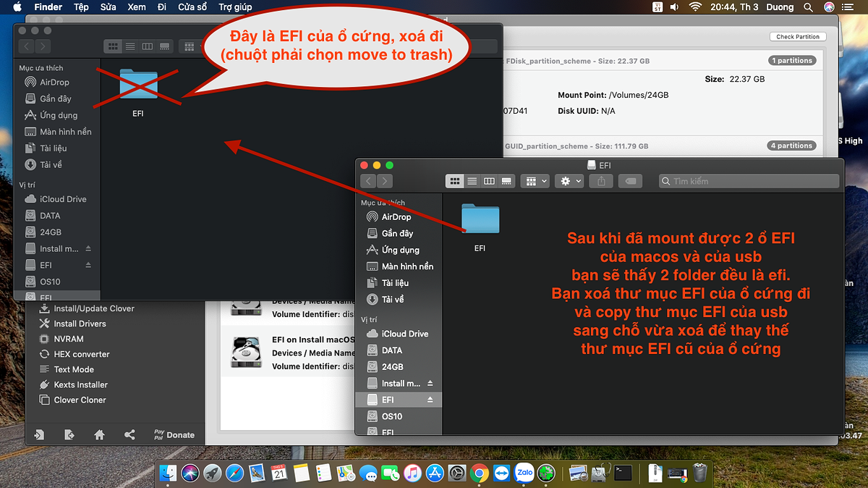Open Kexts Installer in Clover sidebar
Image resolution: width=868 pixels, height=488 pixels.
74,384
